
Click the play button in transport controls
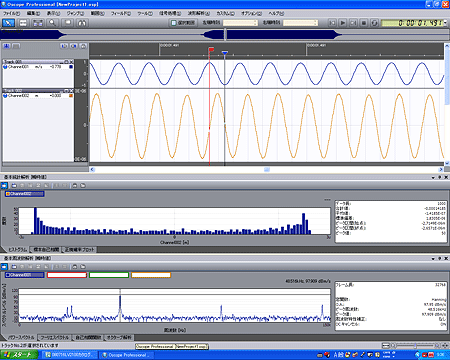tap(343, 23)
